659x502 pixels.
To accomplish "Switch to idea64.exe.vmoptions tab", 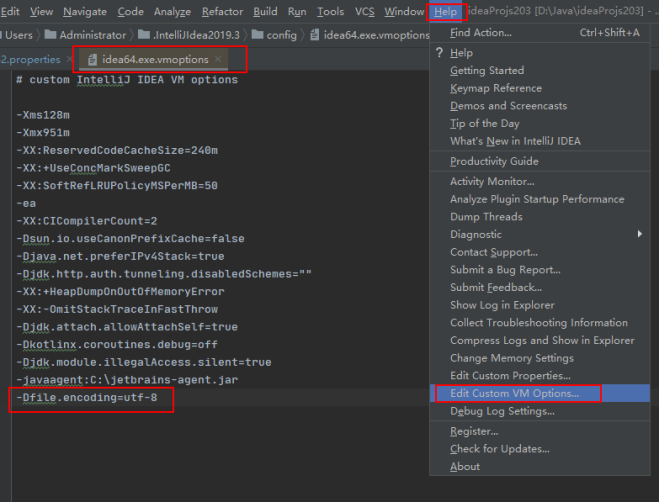I will 155,59.
